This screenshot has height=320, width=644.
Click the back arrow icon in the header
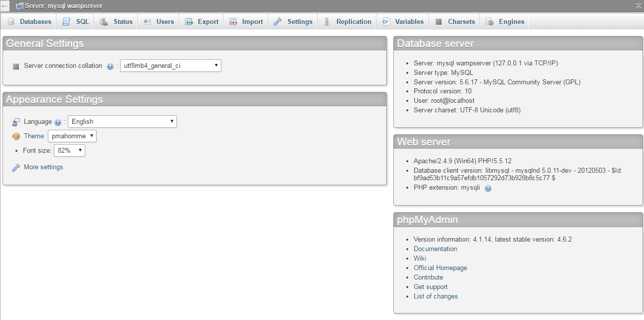click(5, 5)
